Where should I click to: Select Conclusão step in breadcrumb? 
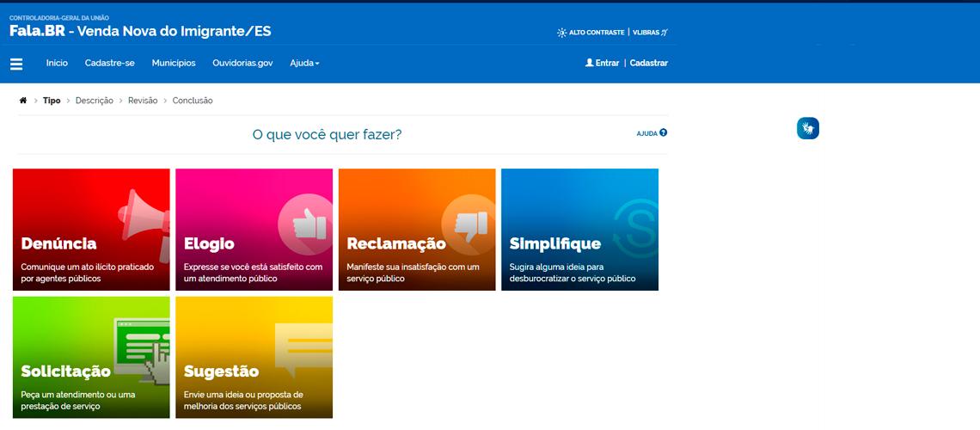click(x=193, y=101)
